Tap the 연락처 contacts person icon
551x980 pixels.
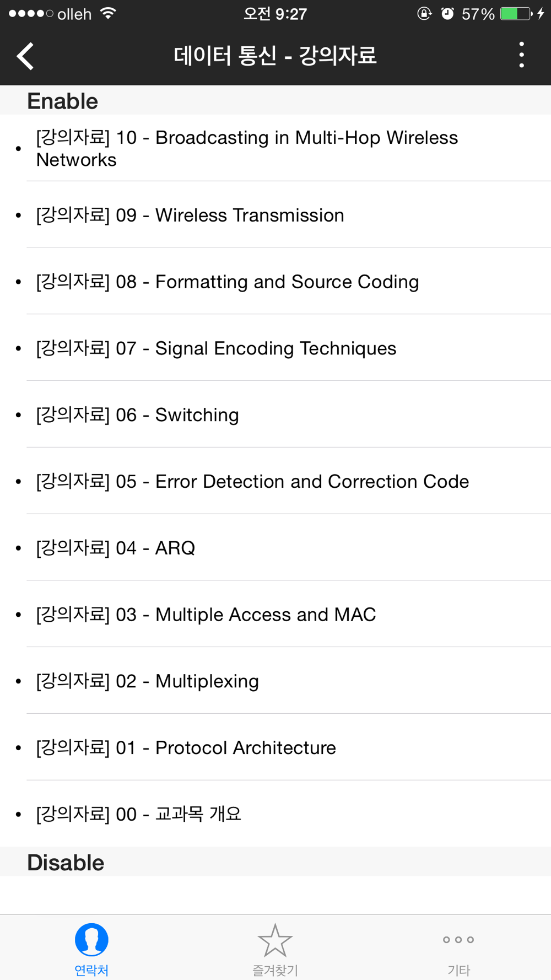(91, 940)
